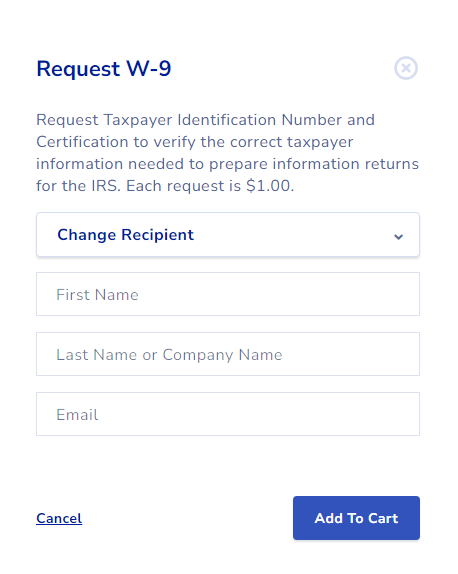Click into Last Name or Company Name field

(228, 354)
